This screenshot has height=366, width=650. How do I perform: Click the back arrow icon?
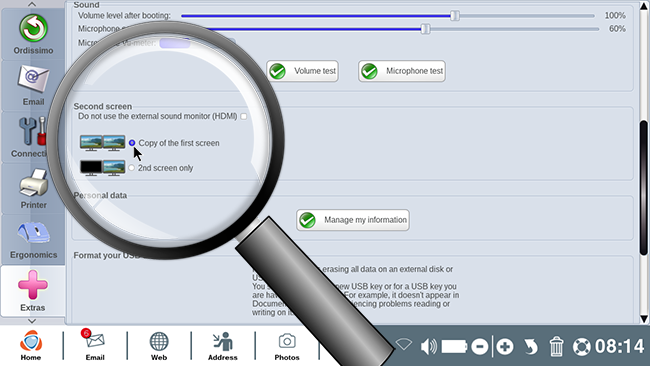531,346
